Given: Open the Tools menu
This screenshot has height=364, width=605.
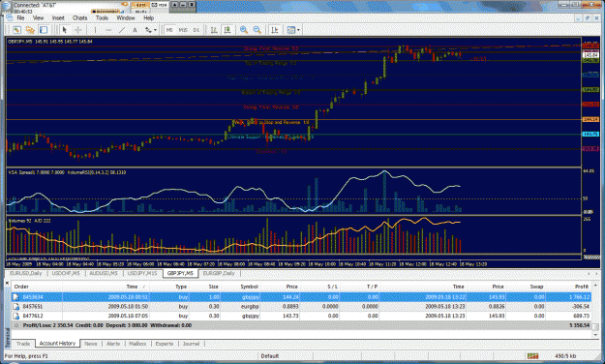Looking at the screenshot, I should coord(102,17).
